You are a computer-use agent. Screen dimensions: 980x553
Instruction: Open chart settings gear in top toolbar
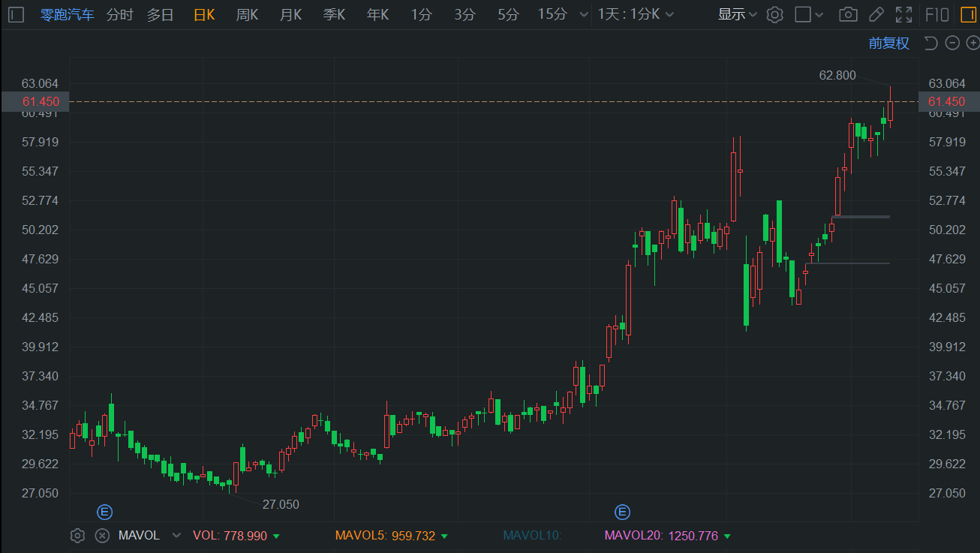click(x=775, y=14)
